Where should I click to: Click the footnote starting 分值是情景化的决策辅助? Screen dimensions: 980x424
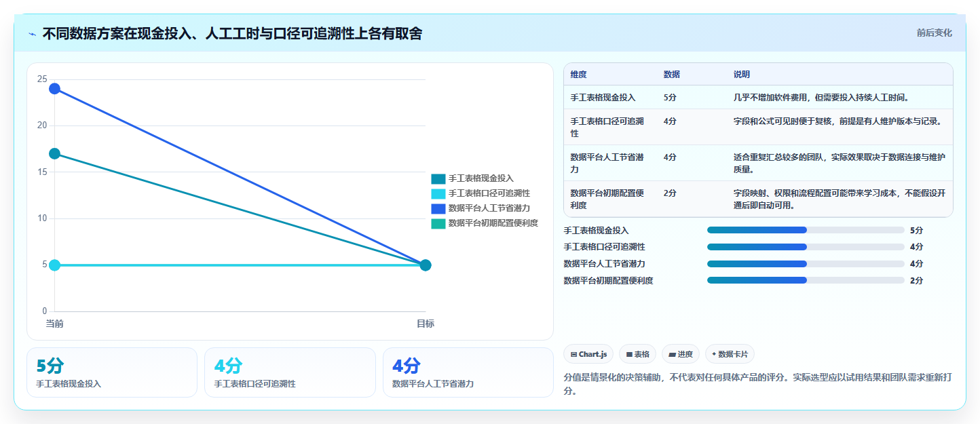tap(757, 383)
